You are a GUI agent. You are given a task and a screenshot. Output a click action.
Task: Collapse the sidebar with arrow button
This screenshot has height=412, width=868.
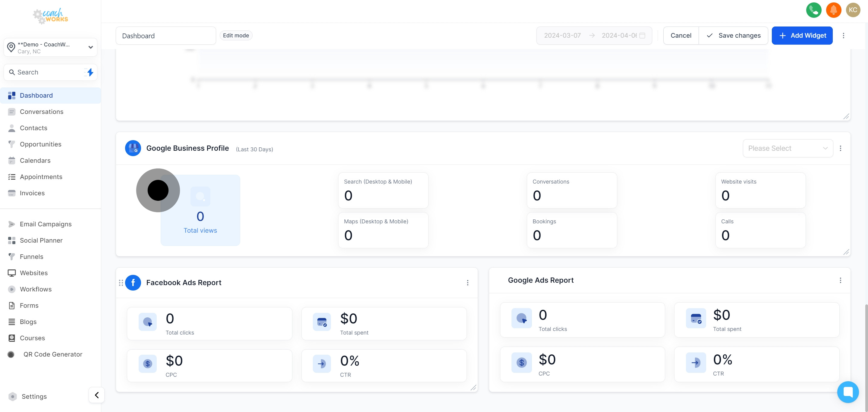pos(97,395)
